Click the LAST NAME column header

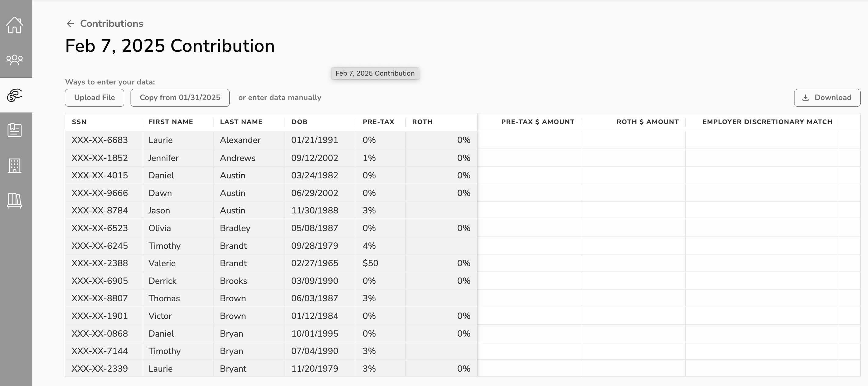coord(241,122)
